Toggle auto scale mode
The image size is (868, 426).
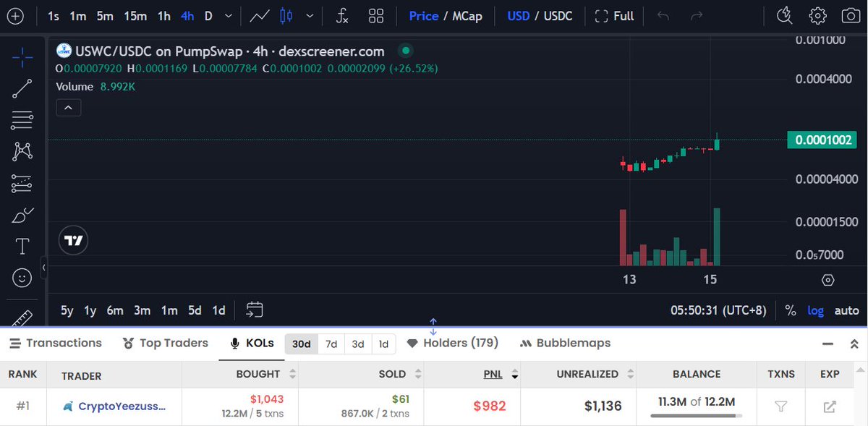pos(846,310)
